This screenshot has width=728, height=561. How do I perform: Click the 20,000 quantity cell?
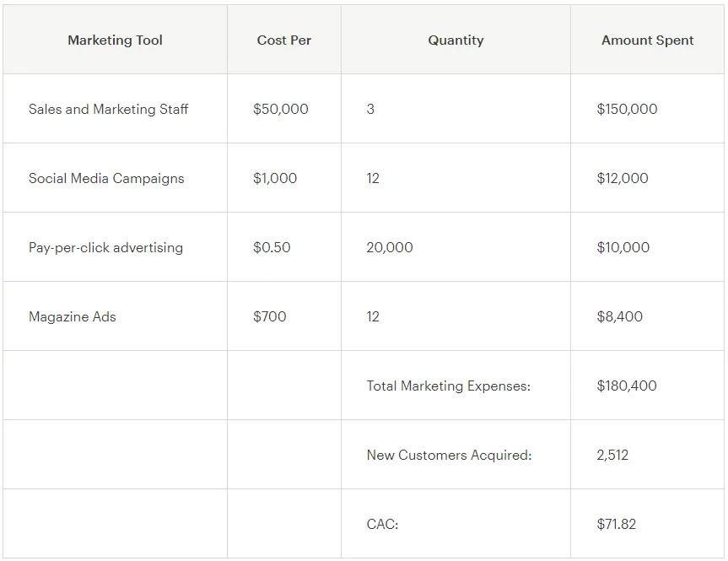[390, 248]
